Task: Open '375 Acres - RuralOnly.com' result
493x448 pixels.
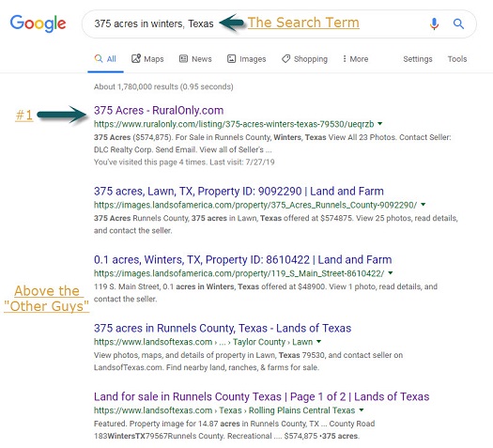Action: click(159, 110)
